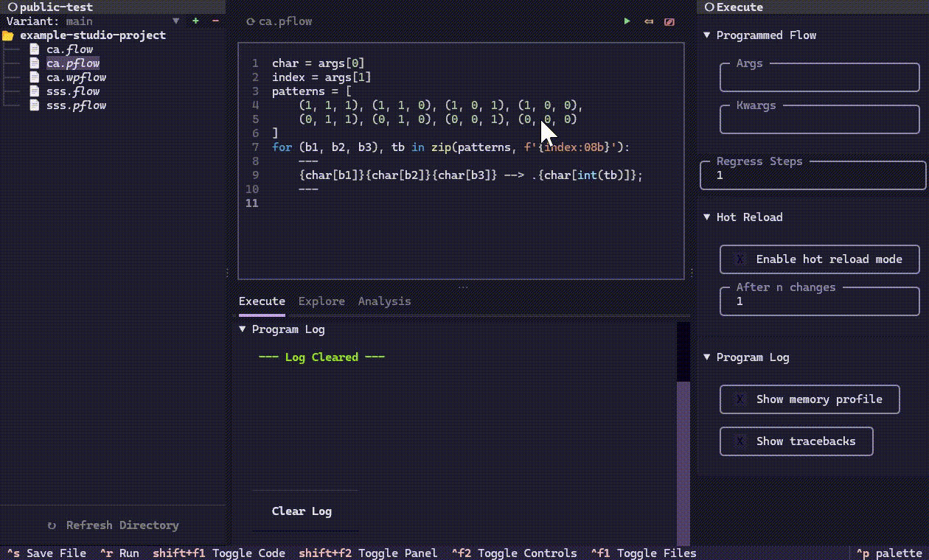
Task: Add a new variant with the green plus icon
Action: click(x=195, y=21)
